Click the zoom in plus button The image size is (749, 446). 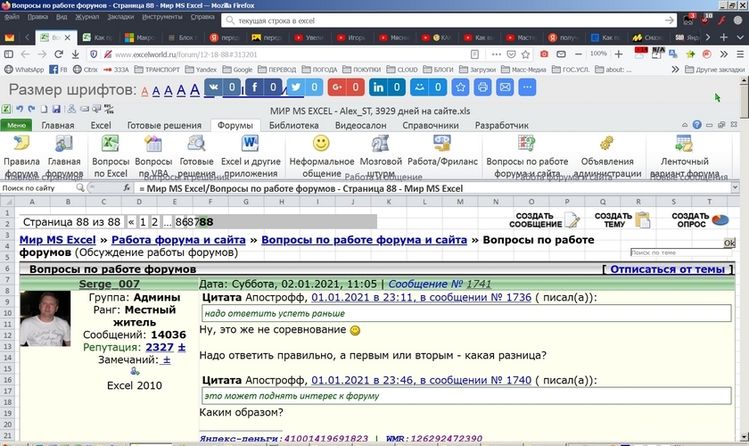coord(619,54)
